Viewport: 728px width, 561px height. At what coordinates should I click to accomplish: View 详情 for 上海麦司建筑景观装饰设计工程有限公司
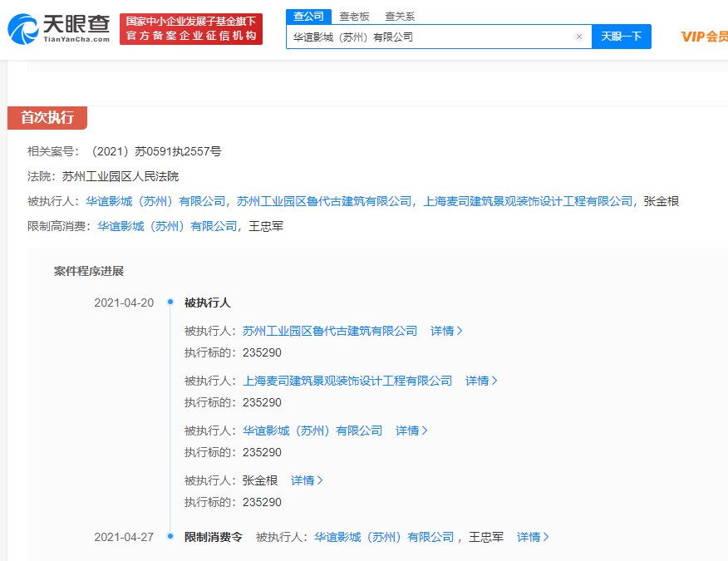(x=481, y=381)
